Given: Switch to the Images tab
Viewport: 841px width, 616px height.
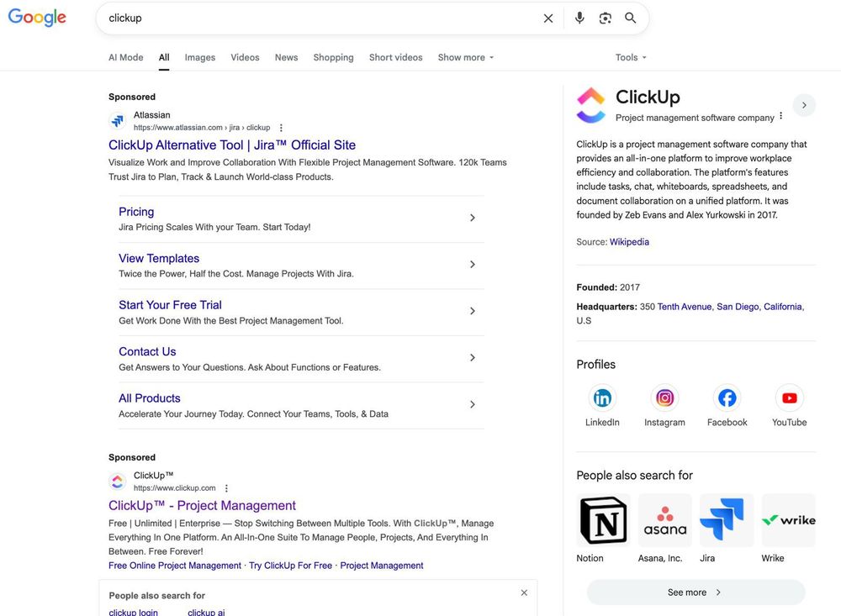Looking at the screenshot, I should pyautogui.click(x=200, y=57).
